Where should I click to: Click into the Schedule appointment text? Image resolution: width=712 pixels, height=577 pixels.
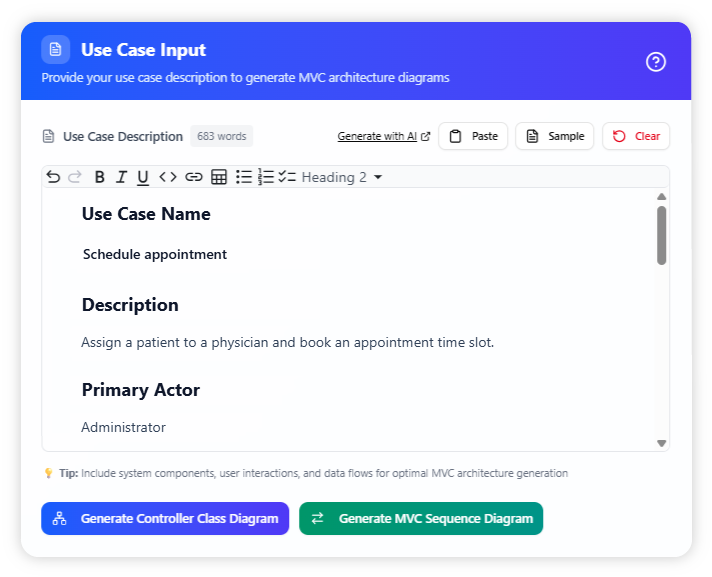pyautogui.click(x=155, y=254)
